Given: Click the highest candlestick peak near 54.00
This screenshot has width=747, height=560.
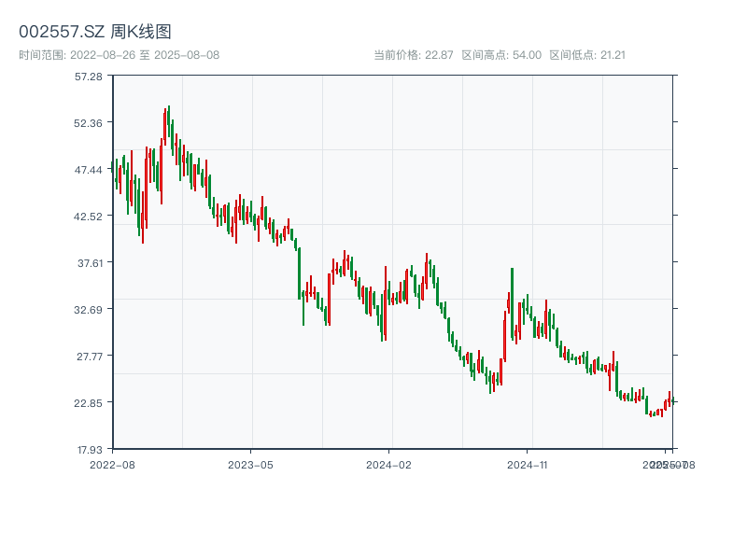Looking at the screenshot, I should point(169,121).
